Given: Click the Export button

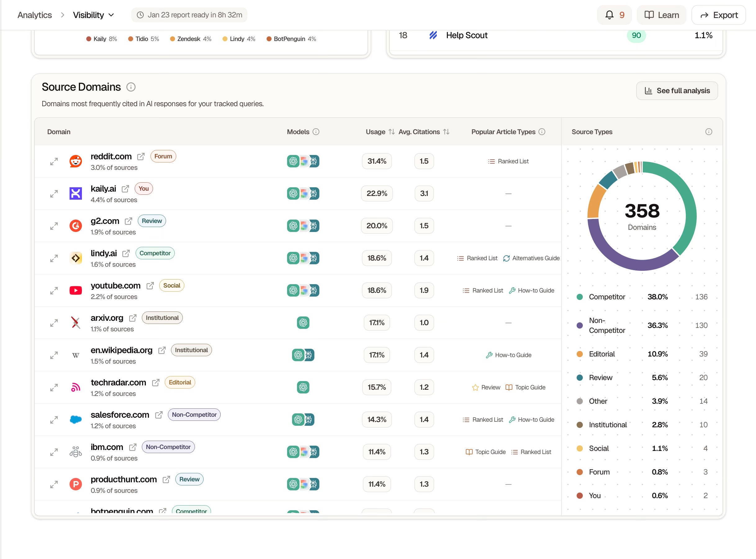Looking at the screenshot, I should click(718, 15).
